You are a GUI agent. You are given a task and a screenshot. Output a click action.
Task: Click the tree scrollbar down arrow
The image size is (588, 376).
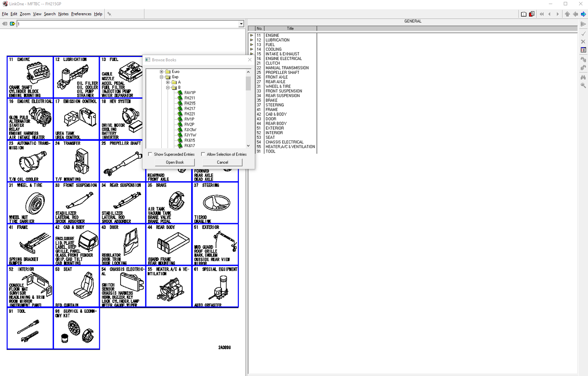pyautogui.click(x=248, y=146)
